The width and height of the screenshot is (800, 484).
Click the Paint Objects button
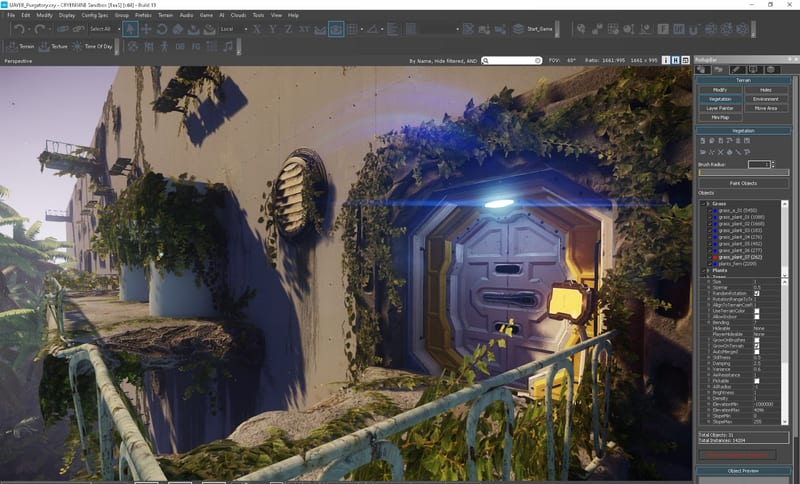coord(743,183)
